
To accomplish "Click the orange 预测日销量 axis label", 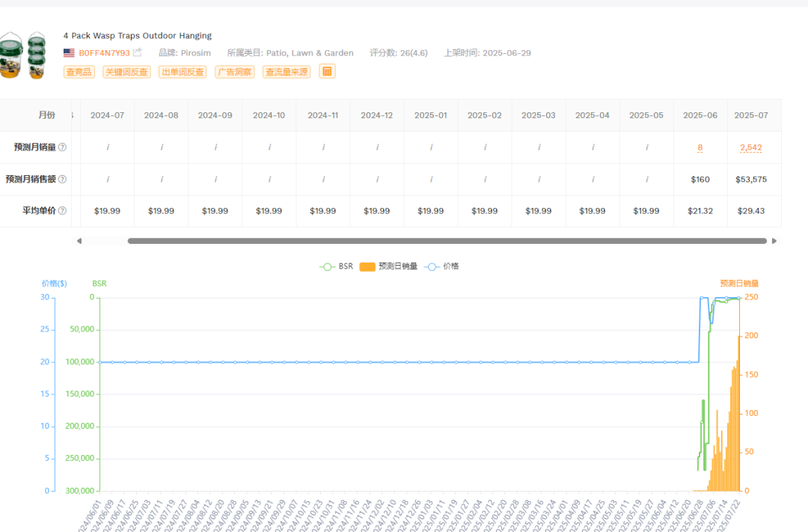I will [x=739, y=284].
